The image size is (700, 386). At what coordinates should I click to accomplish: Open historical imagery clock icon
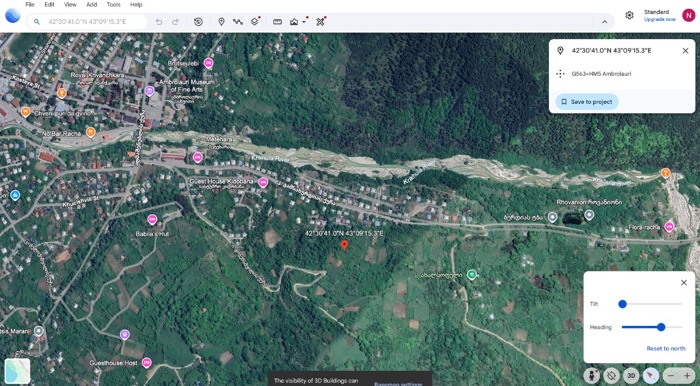[198, 22]
